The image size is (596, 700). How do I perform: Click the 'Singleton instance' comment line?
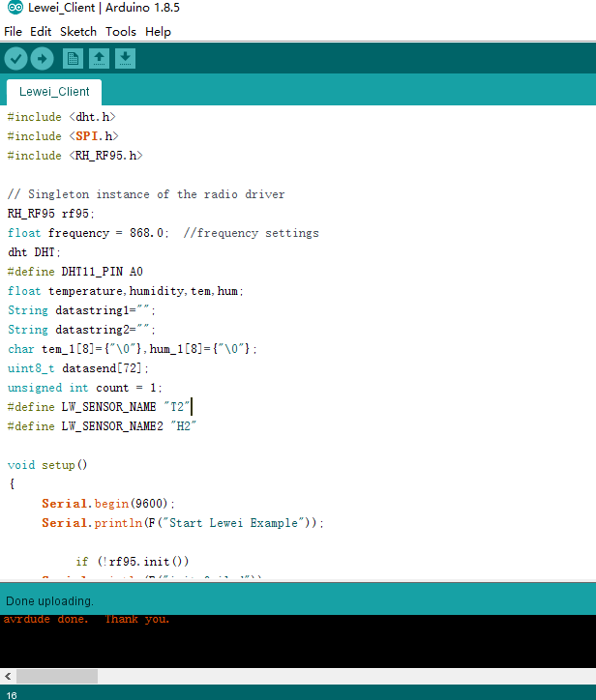146,194
